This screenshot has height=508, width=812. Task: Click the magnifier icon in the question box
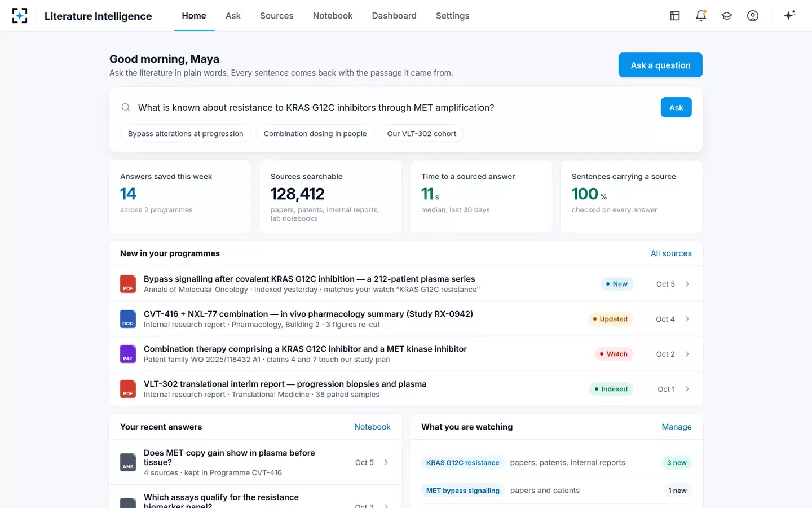[126, 107]
